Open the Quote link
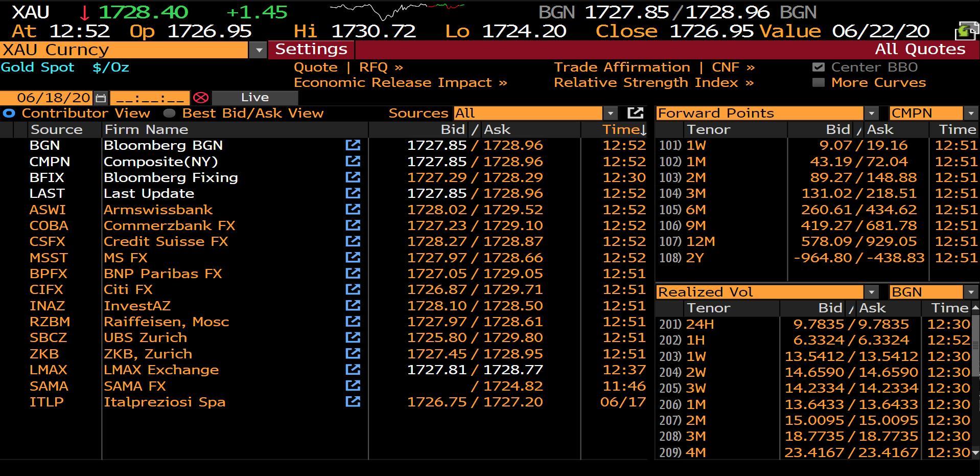This screenshot has height=476, width=980. pyautogui.click(x=315, y=67)
